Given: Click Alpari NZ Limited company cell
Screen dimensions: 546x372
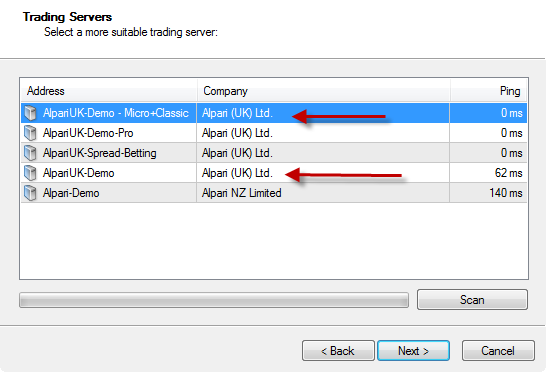Looking at the screenshot, I should click(242, 193).
